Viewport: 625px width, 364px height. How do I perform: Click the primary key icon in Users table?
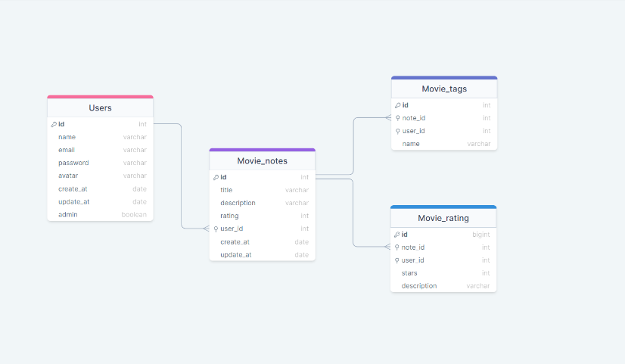coord(54,124)
